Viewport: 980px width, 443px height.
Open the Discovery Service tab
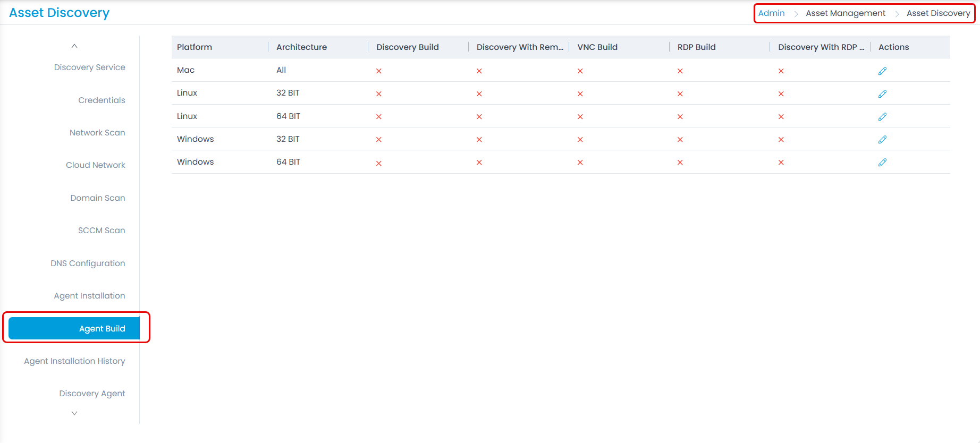(x=89, y=67)
